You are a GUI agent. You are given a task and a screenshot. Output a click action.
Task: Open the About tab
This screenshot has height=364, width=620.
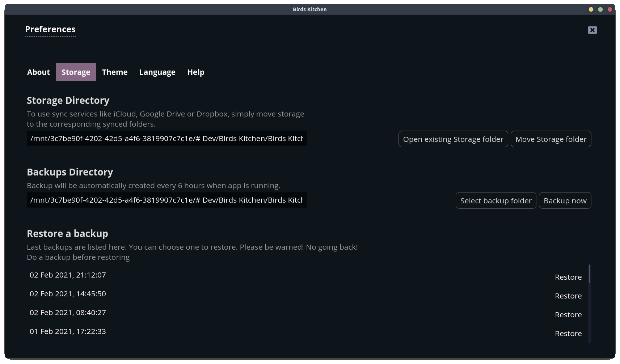pos(38,72)
